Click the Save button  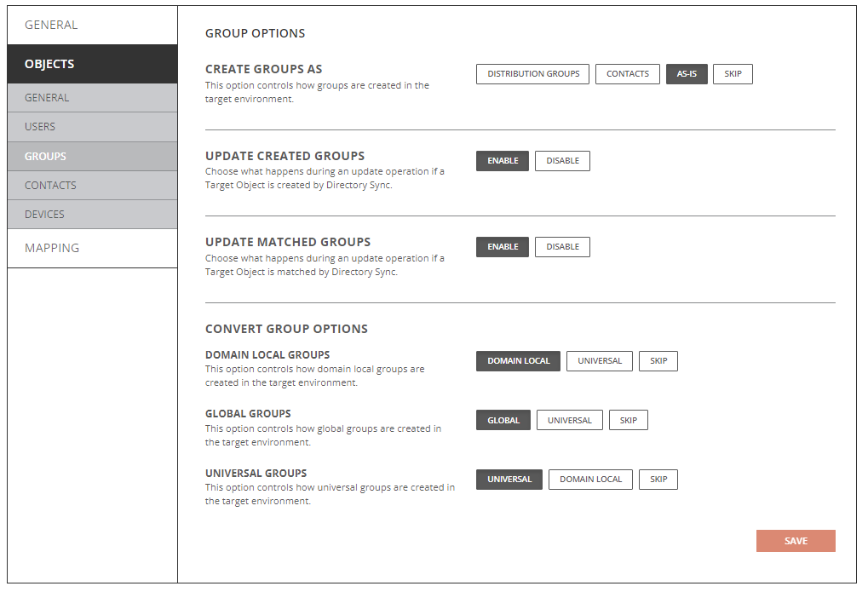click(796, 541)
